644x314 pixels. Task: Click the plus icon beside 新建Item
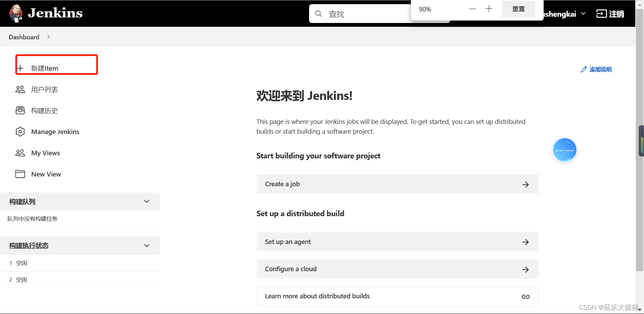click(20, 68)
